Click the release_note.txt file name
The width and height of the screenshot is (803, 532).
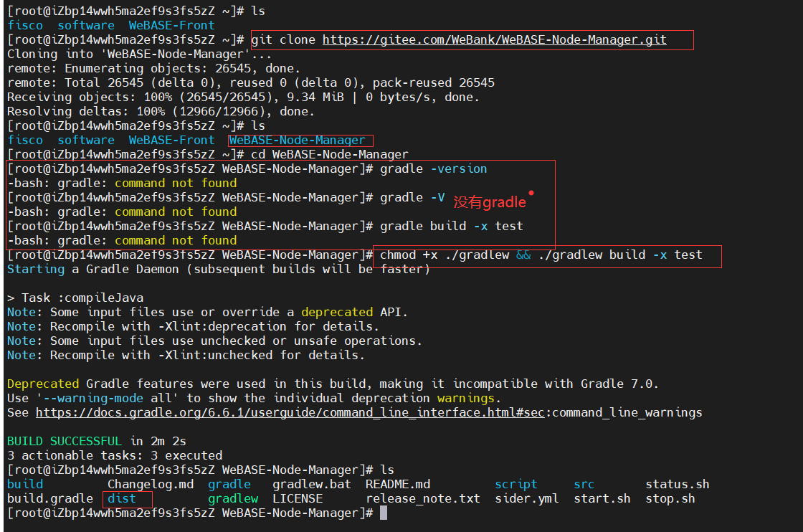pos(422,498)
